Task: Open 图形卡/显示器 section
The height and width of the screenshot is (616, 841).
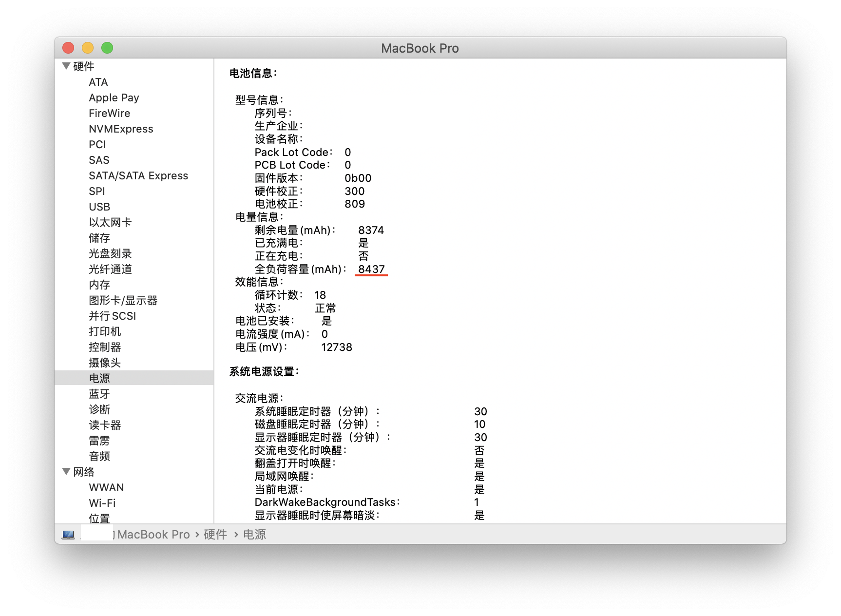Action: click(x=123, y=301)
